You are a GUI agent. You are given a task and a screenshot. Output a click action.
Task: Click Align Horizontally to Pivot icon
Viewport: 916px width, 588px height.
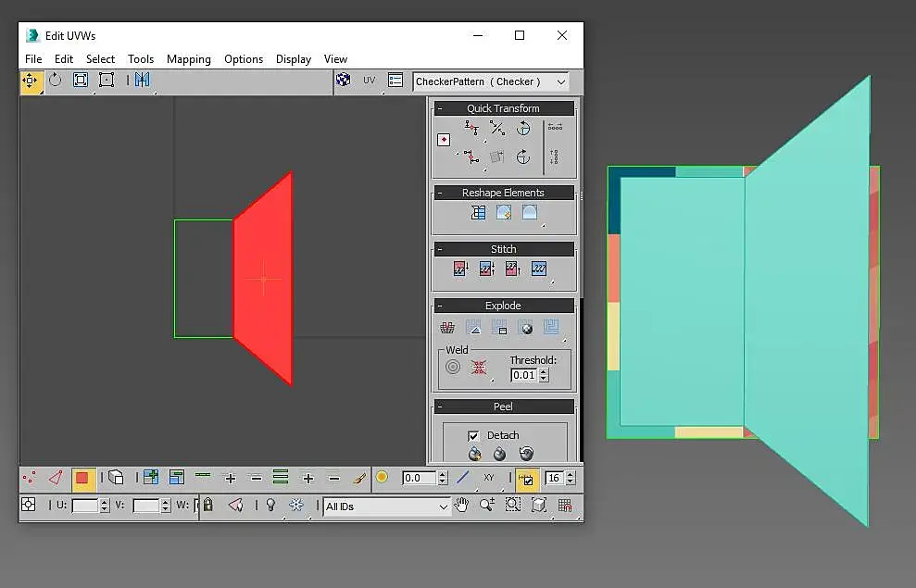click(x=471, y=128)
